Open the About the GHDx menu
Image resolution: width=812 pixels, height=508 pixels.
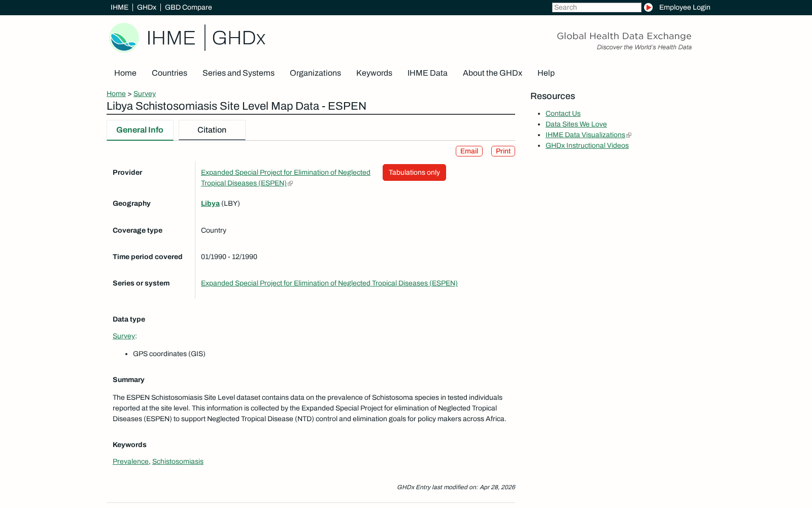click(x=492, y=73)
